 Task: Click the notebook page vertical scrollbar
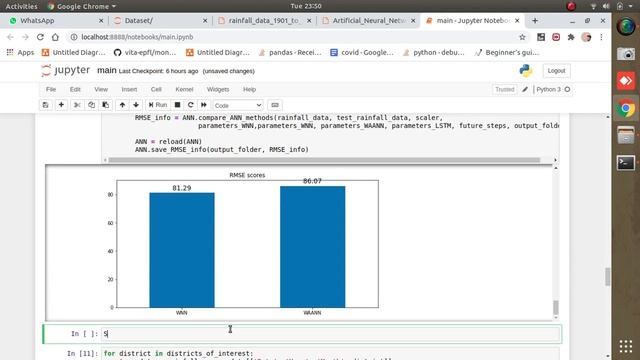click(x=608, y=277)
